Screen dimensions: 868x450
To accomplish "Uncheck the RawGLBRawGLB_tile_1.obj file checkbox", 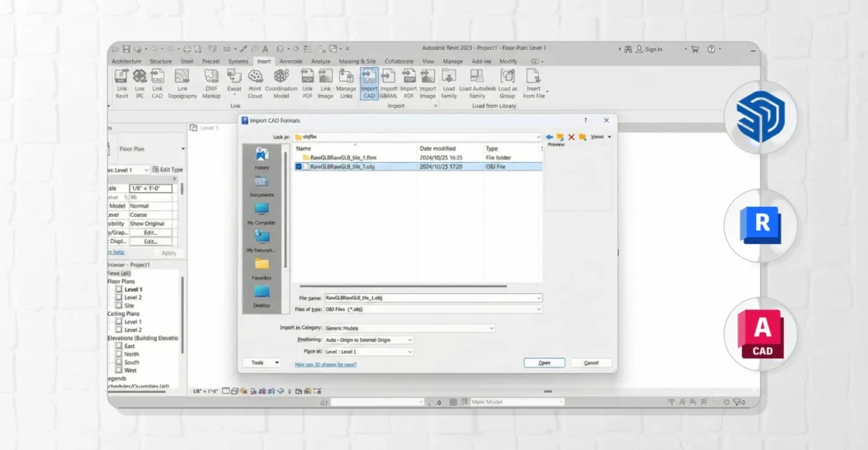I will [x=299, y=167].
